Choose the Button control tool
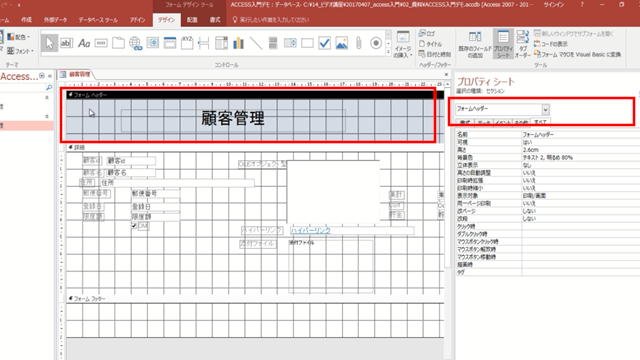The width and height of the screenshot is (640, 360). 101,43
